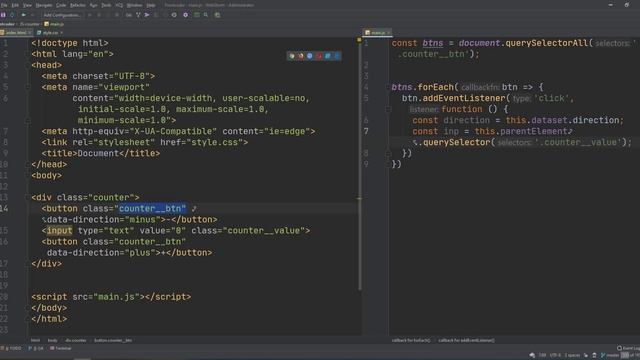Collapse the function fold in main.js

pyautogui.click(x=388, y=109)
